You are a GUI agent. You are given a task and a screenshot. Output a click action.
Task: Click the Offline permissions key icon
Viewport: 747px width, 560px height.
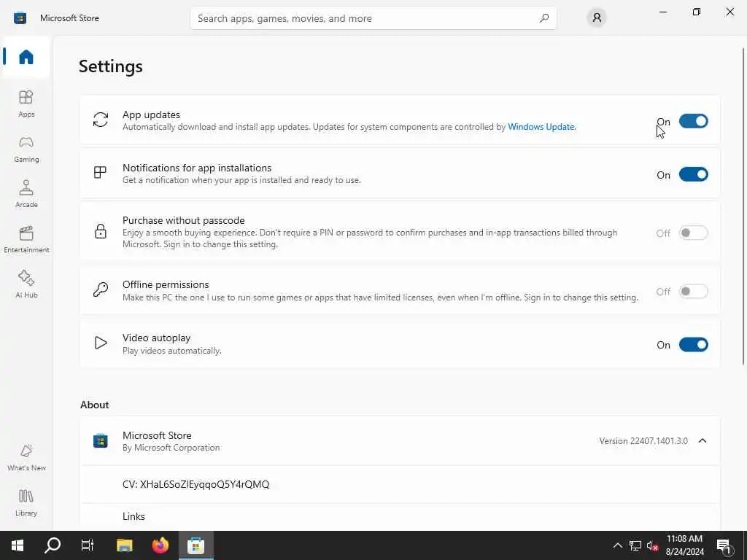tap(101, 289)
